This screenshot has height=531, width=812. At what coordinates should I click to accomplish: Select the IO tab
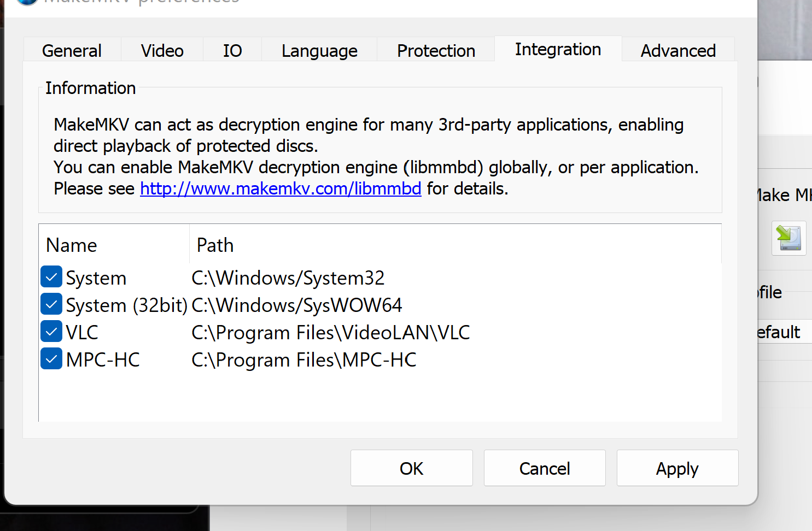pos(232,50)
